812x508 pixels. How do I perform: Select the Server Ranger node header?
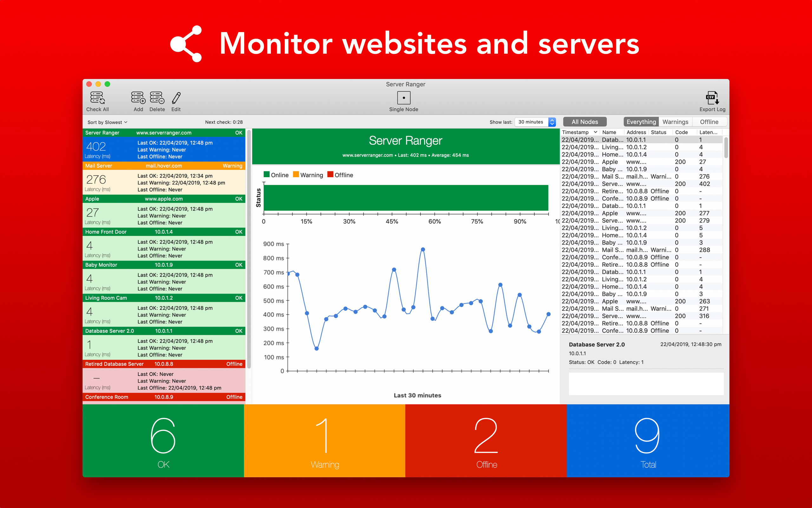tap(164, 133)
